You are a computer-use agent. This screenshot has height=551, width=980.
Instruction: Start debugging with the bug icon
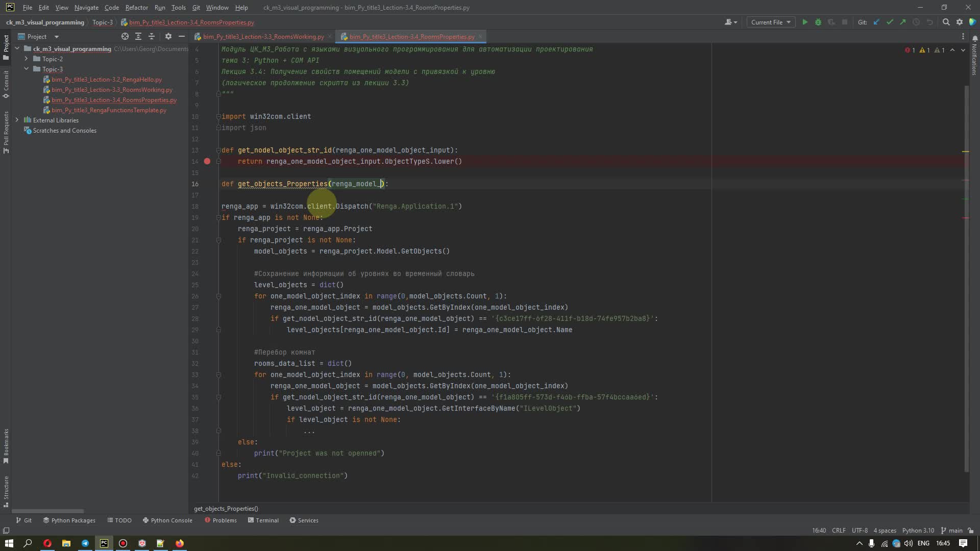click(818, 22)
